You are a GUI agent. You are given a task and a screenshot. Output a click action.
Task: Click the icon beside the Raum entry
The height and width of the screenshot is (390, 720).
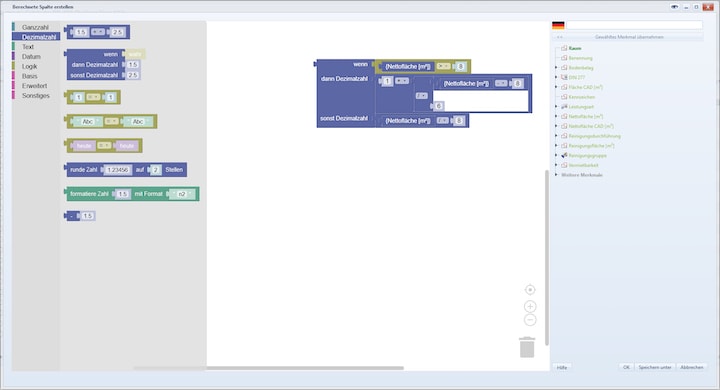564,48
